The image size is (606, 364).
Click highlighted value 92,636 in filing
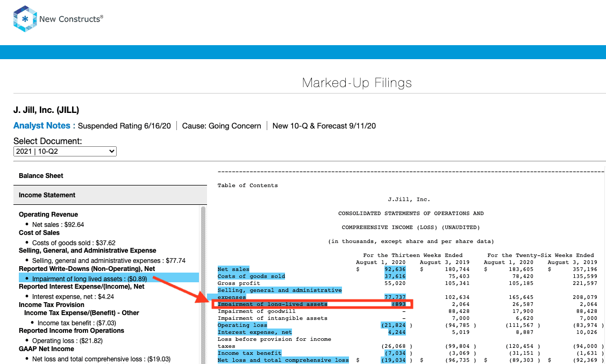point(395,269)
